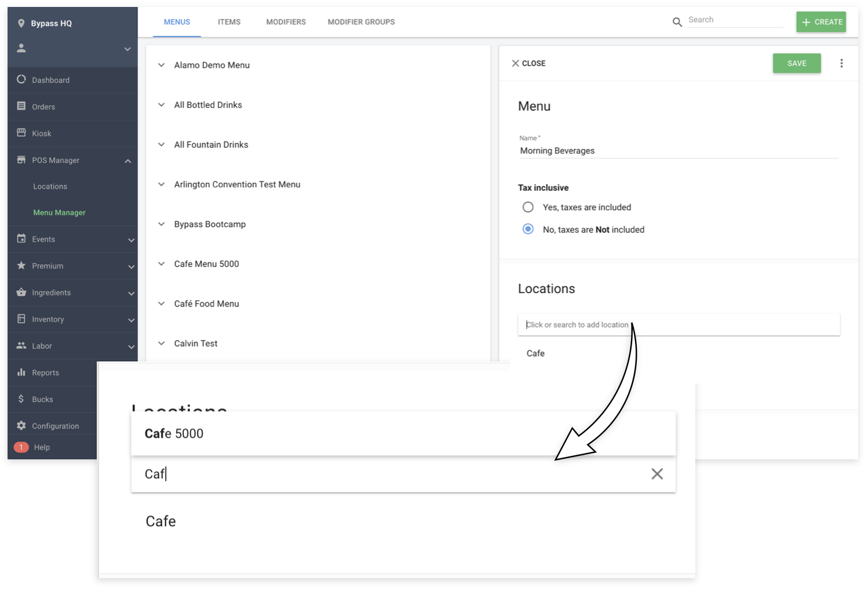Screen dimensions: 868x592
Task: Open the three-dot more options menu
Action: tap(841, 63)
